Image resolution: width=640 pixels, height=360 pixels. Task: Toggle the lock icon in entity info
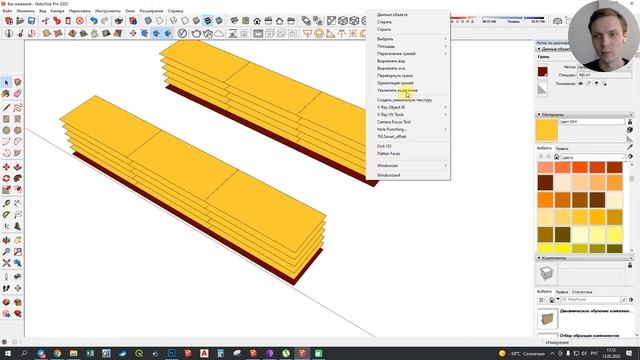[x=589, y=84]
